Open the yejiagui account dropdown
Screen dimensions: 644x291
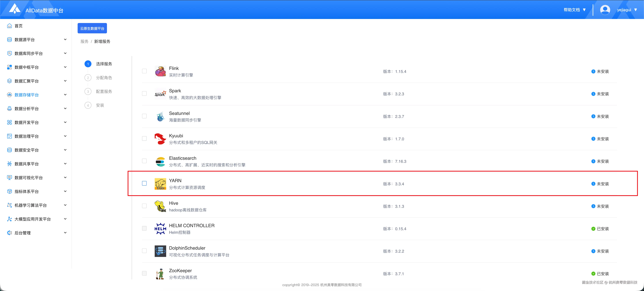click(x=626, y=10)
